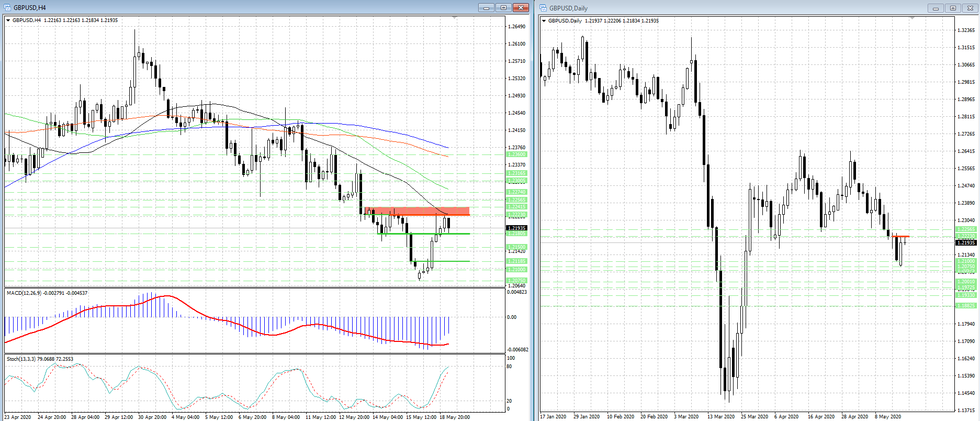The height and width of the screenshot is (421, 980).
Task: Minimize the GBPUSD,Daily chart window
Action: (x=935, y=8)
